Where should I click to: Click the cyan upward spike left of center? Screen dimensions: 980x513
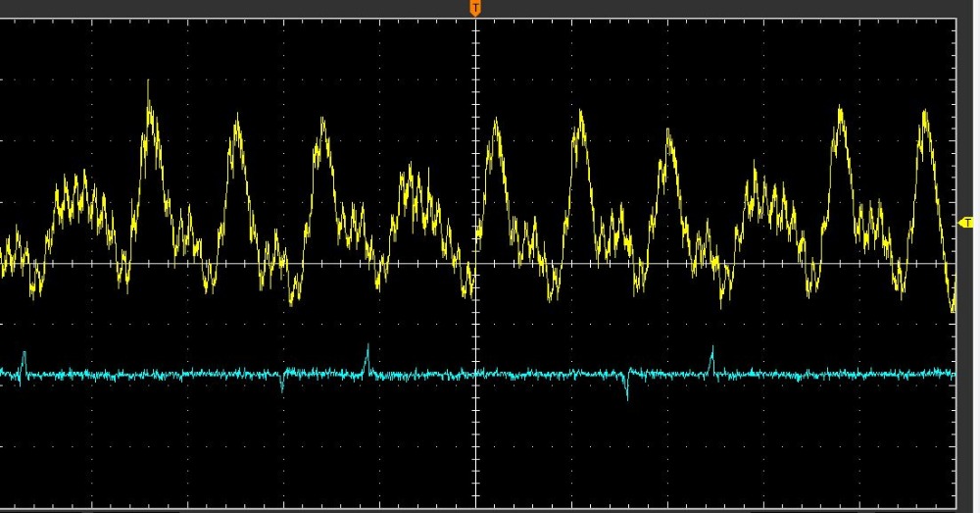pyautogui.click(x=367, y=348)
